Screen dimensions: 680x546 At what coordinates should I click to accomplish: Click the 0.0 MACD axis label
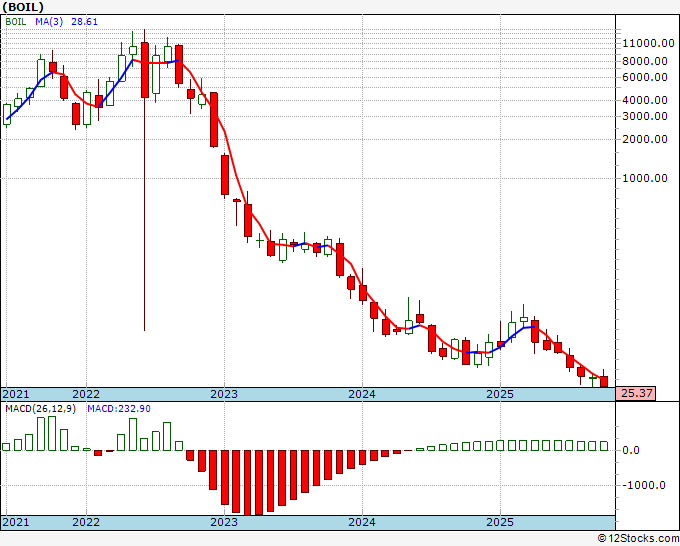click(x=631, y=451)
